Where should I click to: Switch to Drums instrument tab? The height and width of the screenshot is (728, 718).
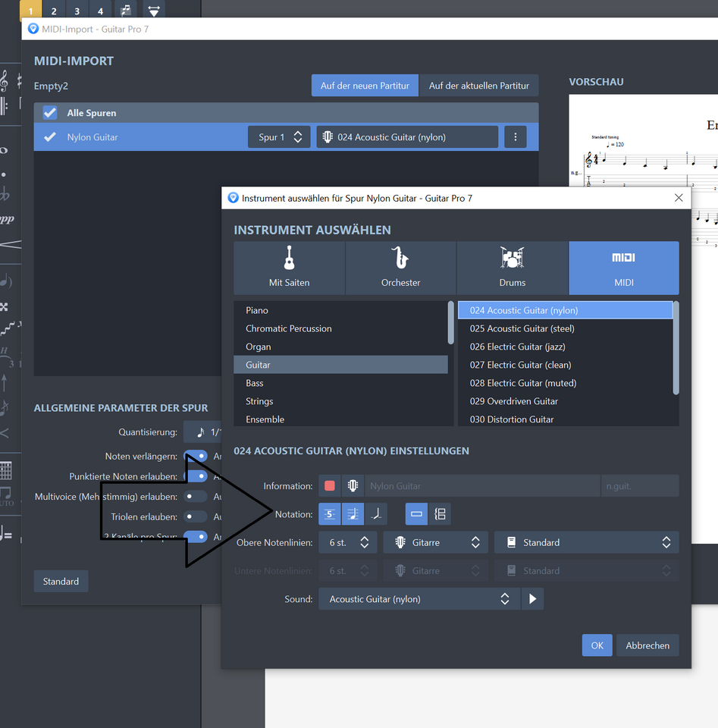(513, 268)
